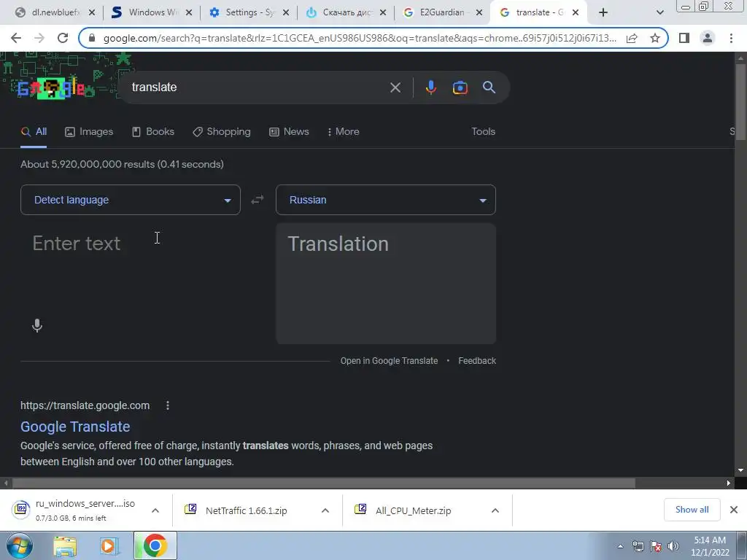The width and height of the screenshot is (747, 560).
Task: Open the options menu beside translate.google.com
Action: click(x=167, y=405)
